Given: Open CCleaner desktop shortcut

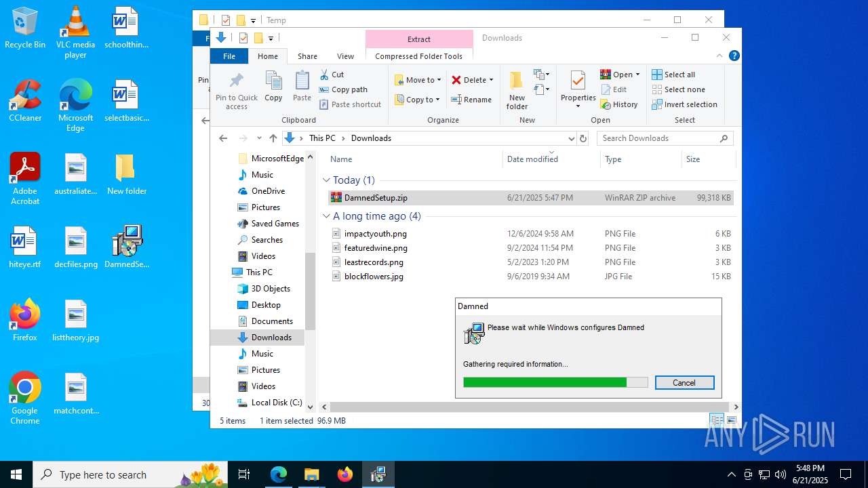Looking at the screenshot, I should (25, 101).
